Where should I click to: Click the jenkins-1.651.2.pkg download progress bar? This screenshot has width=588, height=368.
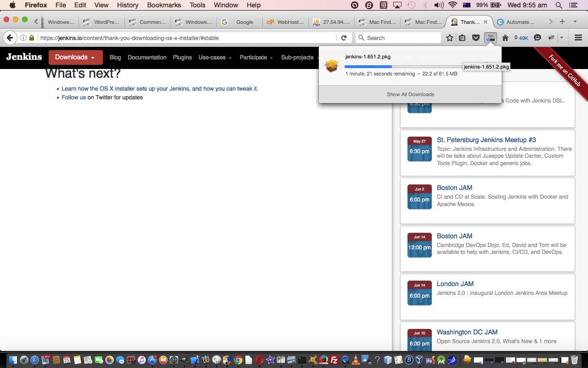404,66
